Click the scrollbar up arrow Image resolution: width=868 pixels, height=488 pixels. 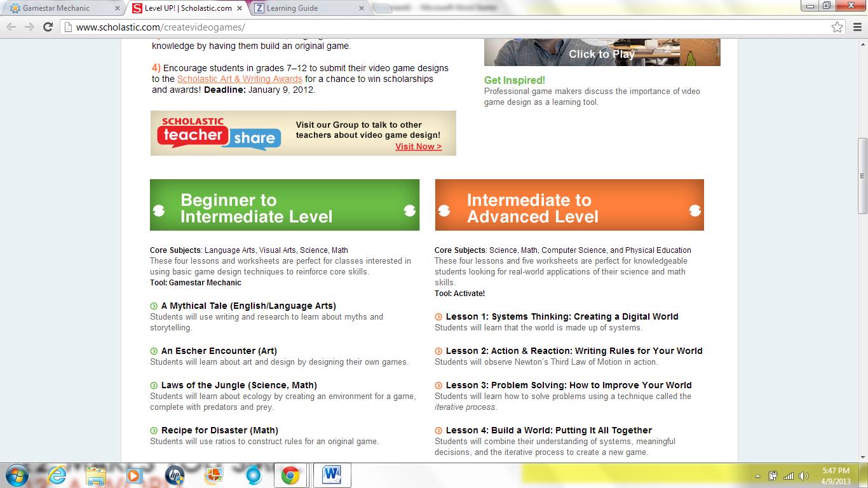(x=862, y=43)
